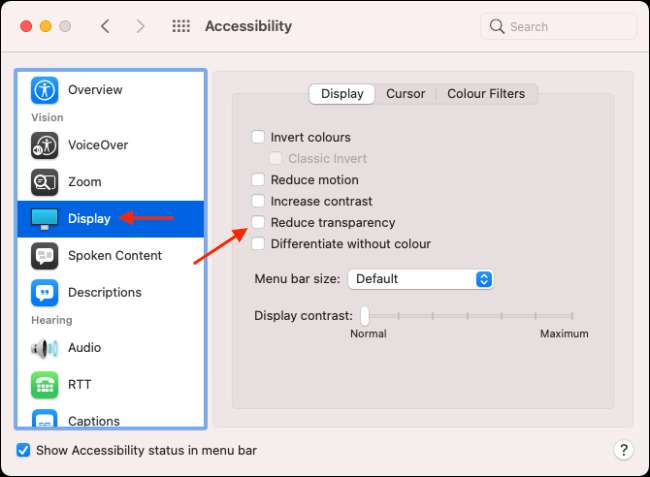This screenshot has height=477, width=650.
Task: Enable the Reduce transparency checkbox
Action: tap(259, 222)
